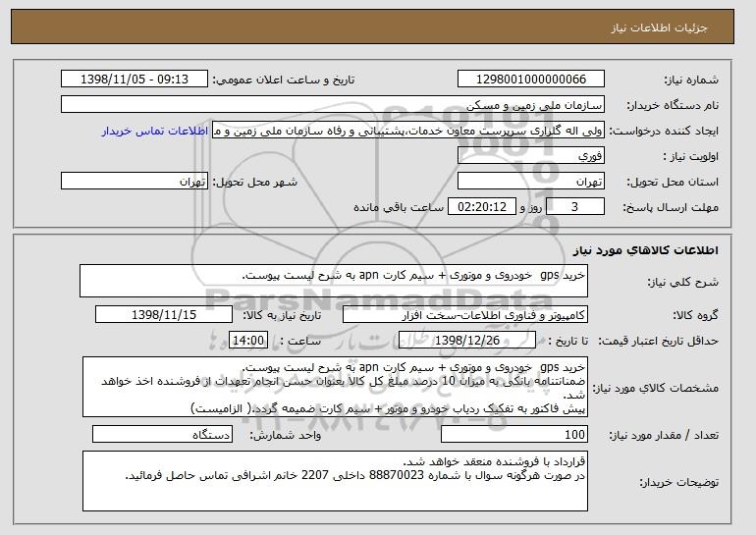Click the label گروه کالا
The height and width of the screenshot is (535, 756).
click(x=695, y=315)
